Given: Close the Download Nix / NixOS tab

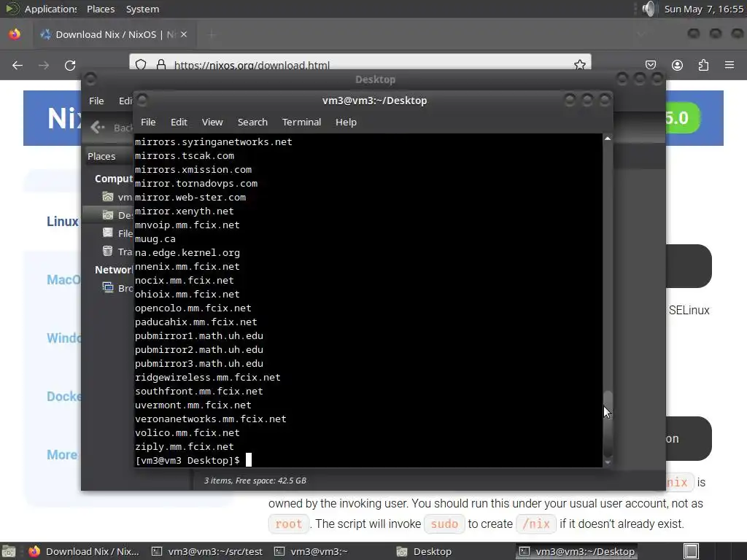Looking at the screenshot, I should point(184,34).
